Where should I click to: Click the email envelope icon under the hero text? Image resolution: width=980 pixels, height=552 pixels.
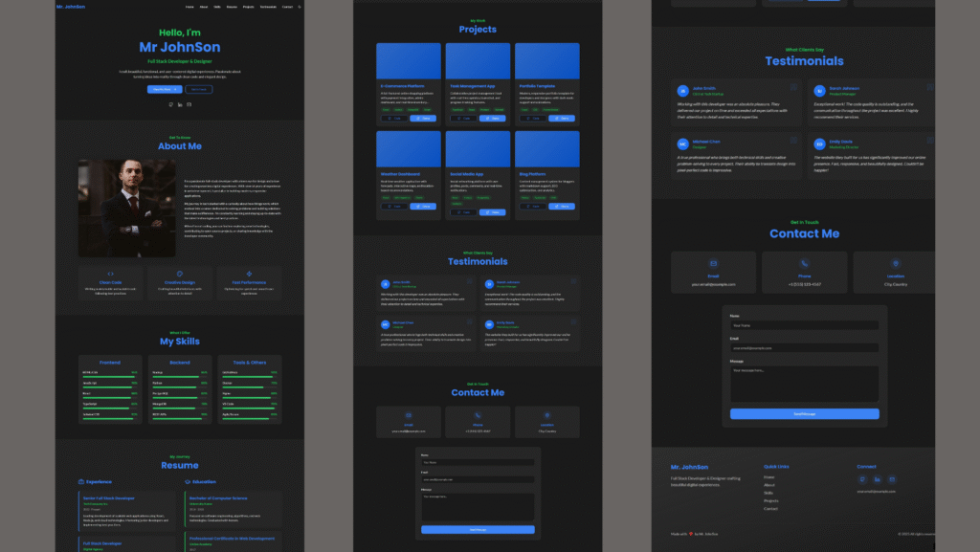[x=189, y=104]
